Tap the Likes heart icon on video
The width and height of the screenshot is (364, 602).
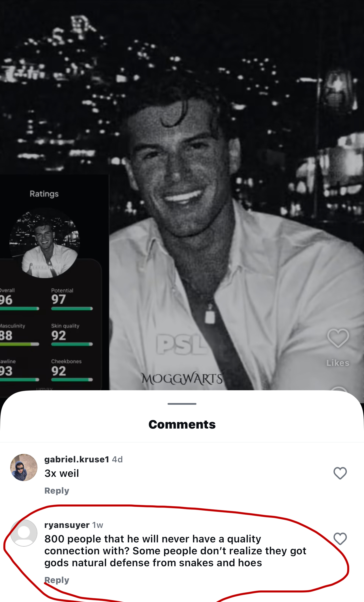click(338, 338)
